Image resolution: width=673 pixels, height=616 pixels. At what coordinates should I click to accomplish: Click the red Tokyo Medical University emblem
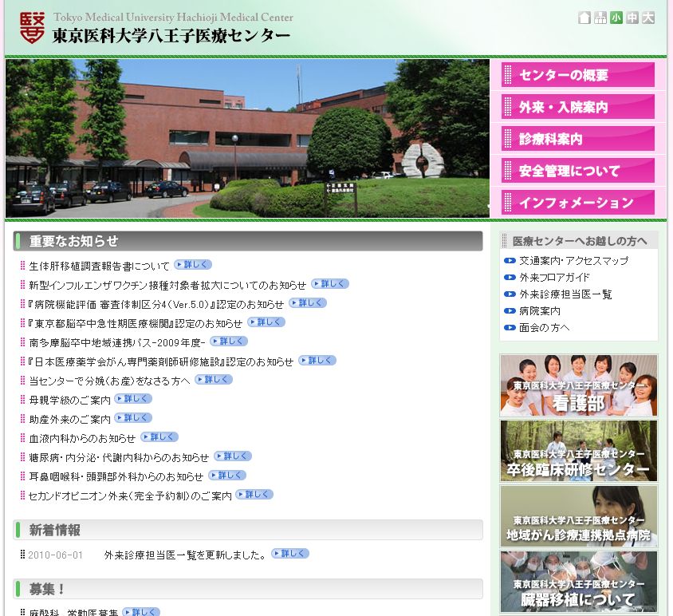coord(32,28)
